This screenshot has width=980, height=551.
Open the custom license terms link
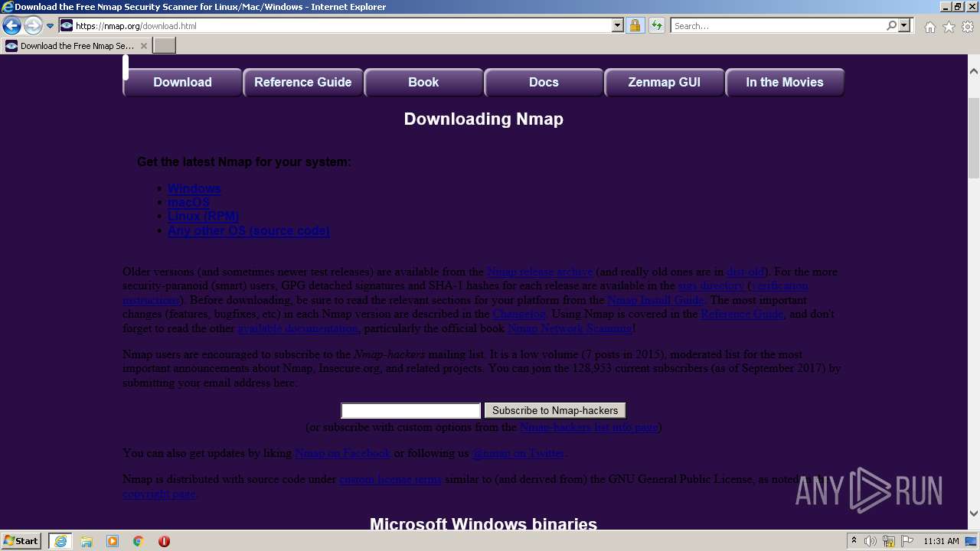point(390,479)
